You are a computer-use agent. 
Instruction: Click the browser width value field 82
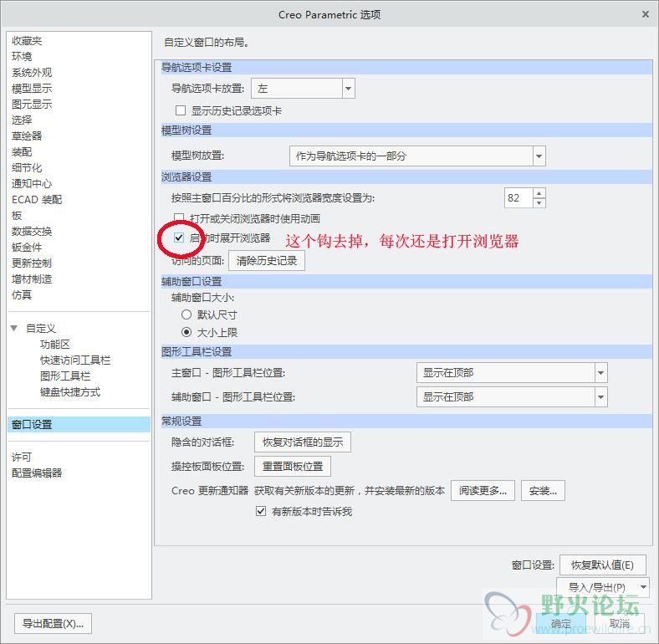[519, 197]
